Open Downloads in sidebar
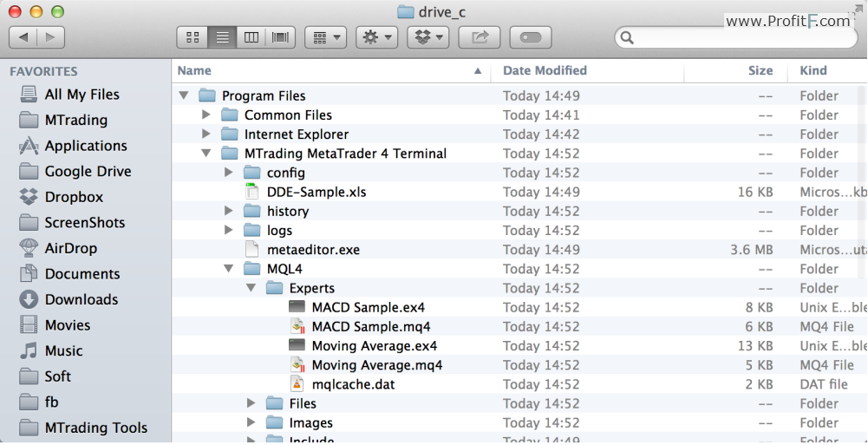The image size is (868, 445). 69,299
